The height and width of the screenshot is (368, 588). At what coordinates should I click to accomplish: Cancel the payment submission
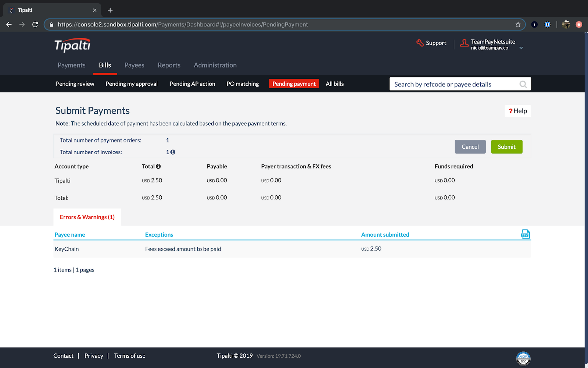point(470,147)
